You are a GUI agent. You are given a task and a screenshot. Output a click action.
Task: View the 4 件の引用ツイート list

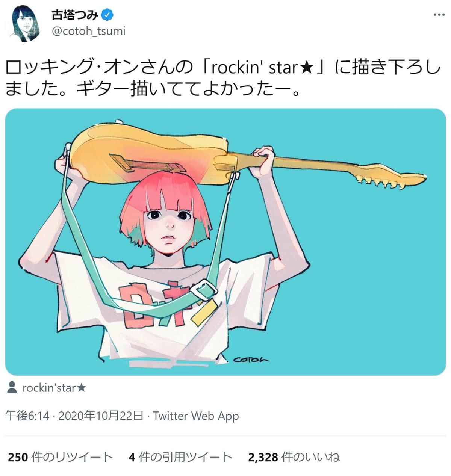point(180,457)
